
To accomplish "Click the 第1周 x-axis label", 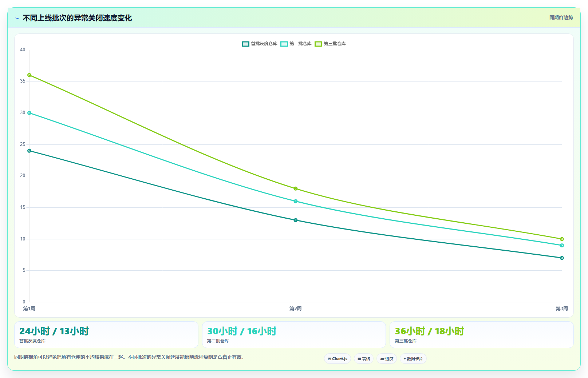I will pyautogui.click(x=29, y=309).
